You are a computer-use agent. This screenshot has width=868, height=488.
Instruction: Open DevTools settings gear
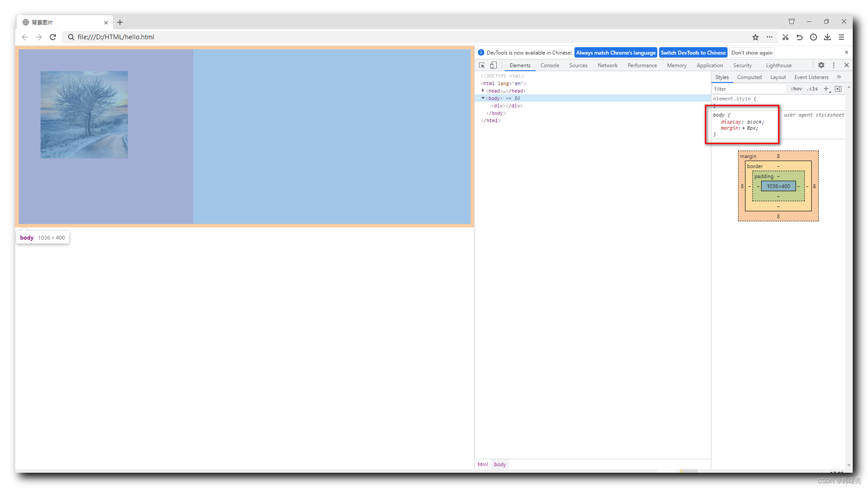821,65
